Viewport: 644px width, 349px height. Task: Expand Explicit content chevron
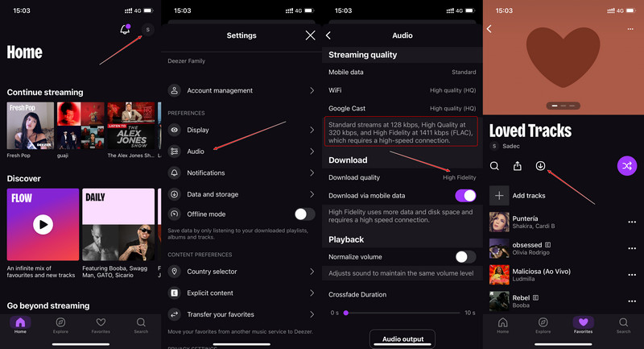click(312, 293)
